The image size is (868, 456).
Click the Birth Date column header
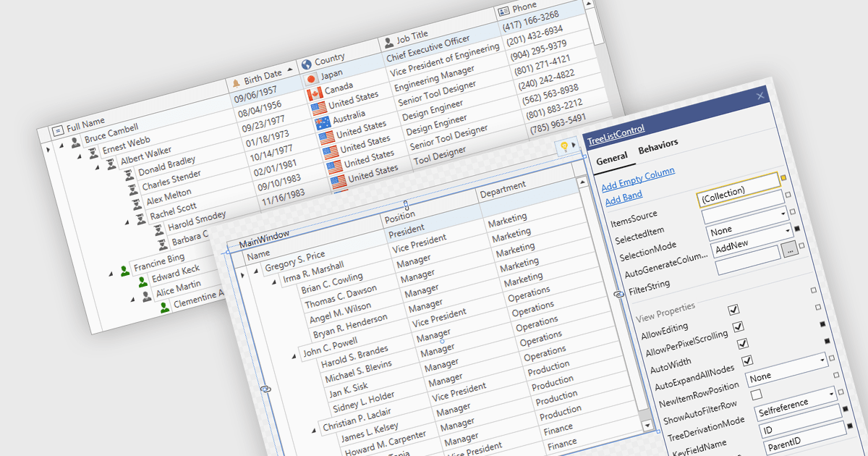pos(263,75)
